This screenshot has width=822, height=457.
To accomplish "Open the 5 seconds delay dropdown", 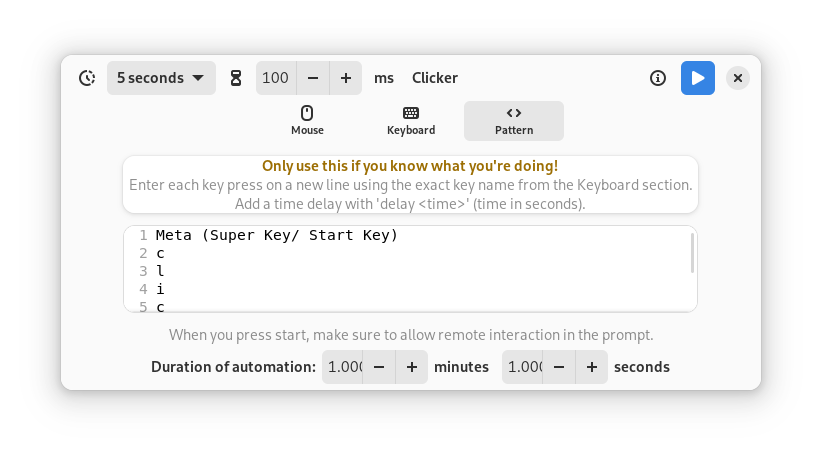I will 161,78.
